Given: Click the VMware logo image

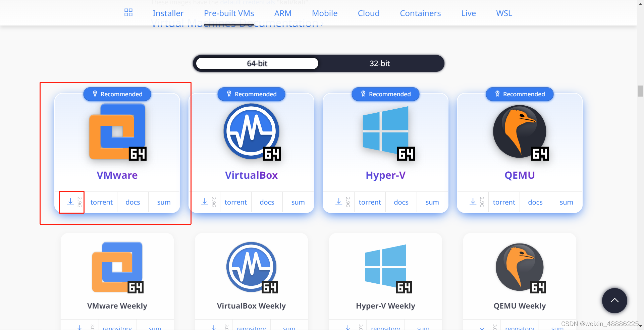Looking at the screenshot, I should pyautogui.click(x=117, y=132).
